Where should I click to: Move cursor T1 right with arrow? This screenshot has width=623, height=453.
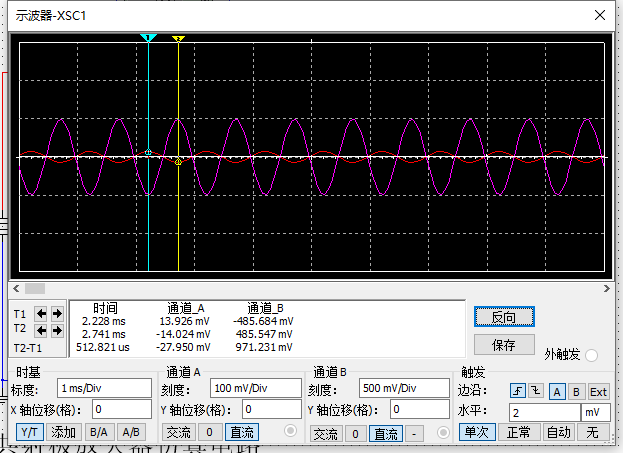tap(57, 314)
